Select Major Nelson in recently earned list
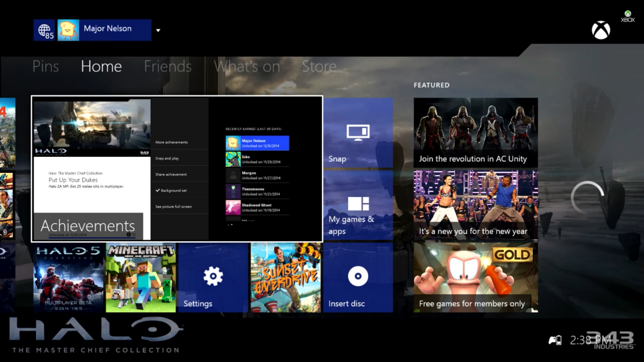The height and width of the screenshot is (362, 644). 258,143
